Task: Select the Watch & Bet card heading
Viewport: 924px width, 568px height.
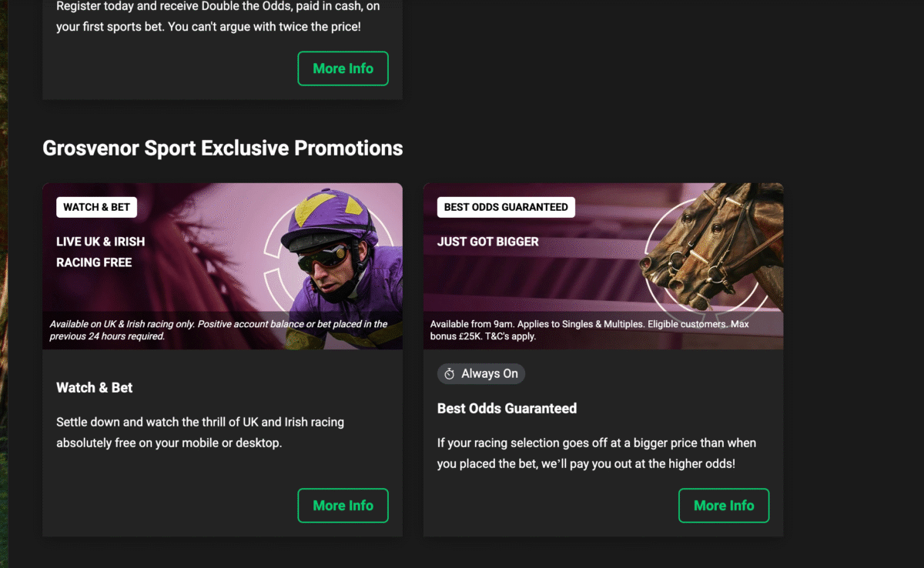Action: coord(94,388)
